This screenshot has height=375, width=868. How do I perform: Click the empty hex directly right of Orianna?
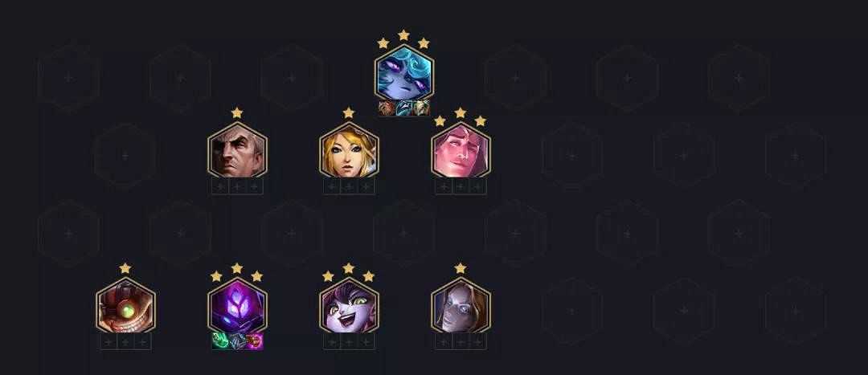(572, 312)
